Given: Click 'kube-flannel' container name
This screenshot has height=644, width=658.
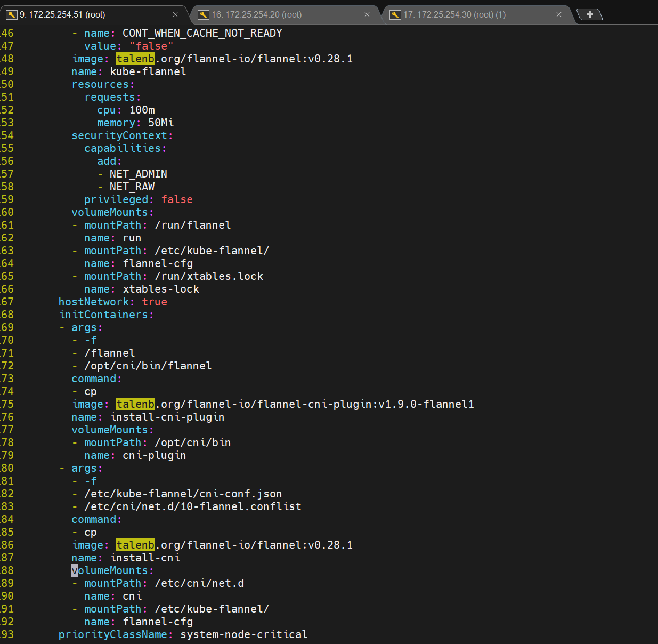Looking at the screenshot, I should tap(148, 71).
